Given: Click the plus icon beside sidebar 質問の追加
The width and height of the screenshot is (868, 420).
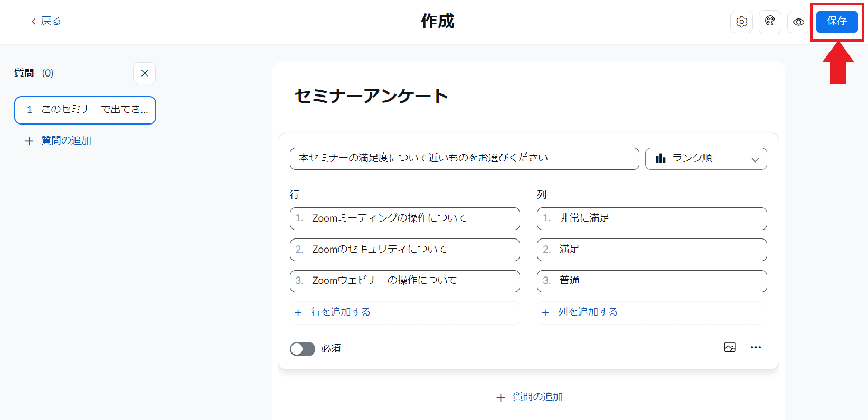Looking at the screenshot, I should [x=29, y=141].
